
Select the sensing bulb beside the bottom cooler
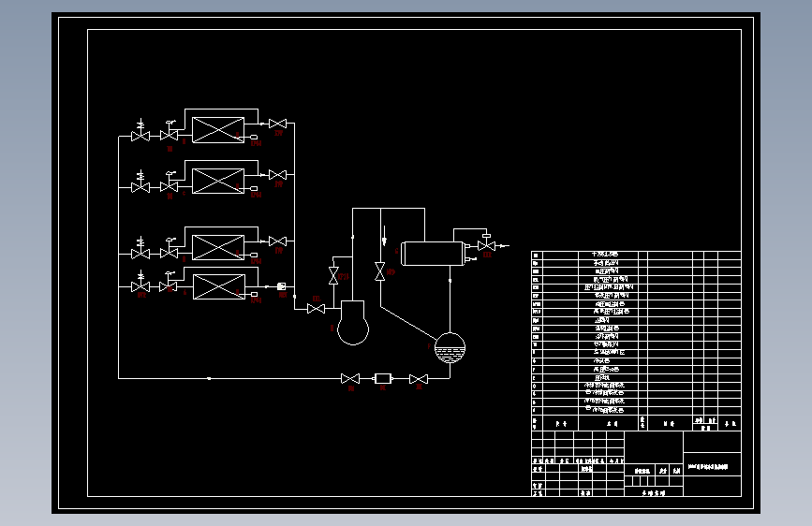click(x=254, y=294)
